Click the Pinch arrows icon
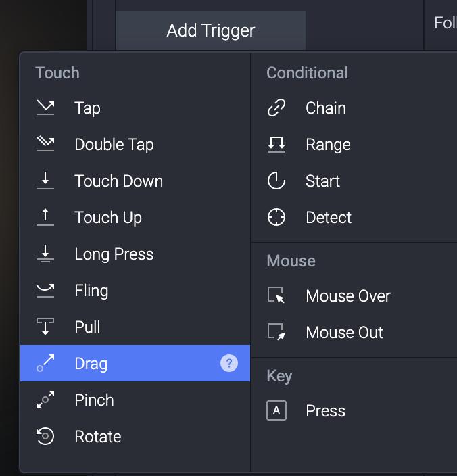Screen dimensions: 457x476 pyautogui.click(x=45, y=400)
